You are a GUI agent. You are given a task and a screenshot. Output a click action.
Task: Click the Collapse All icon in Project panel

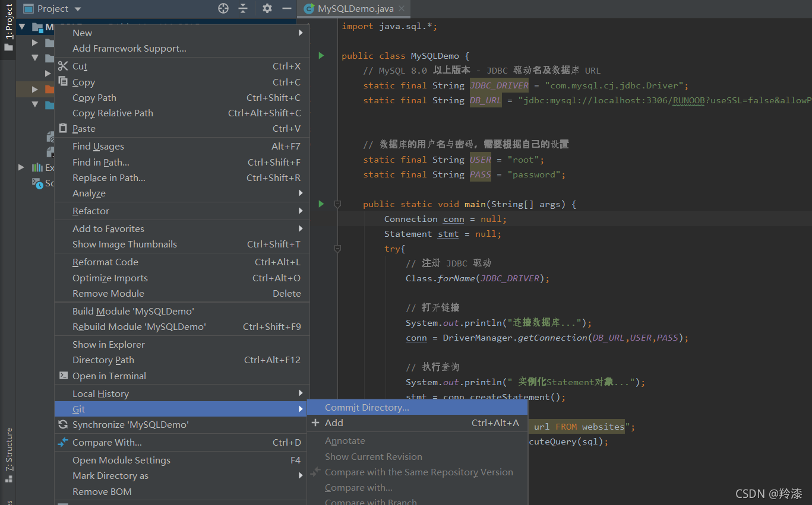coord(243,8)
